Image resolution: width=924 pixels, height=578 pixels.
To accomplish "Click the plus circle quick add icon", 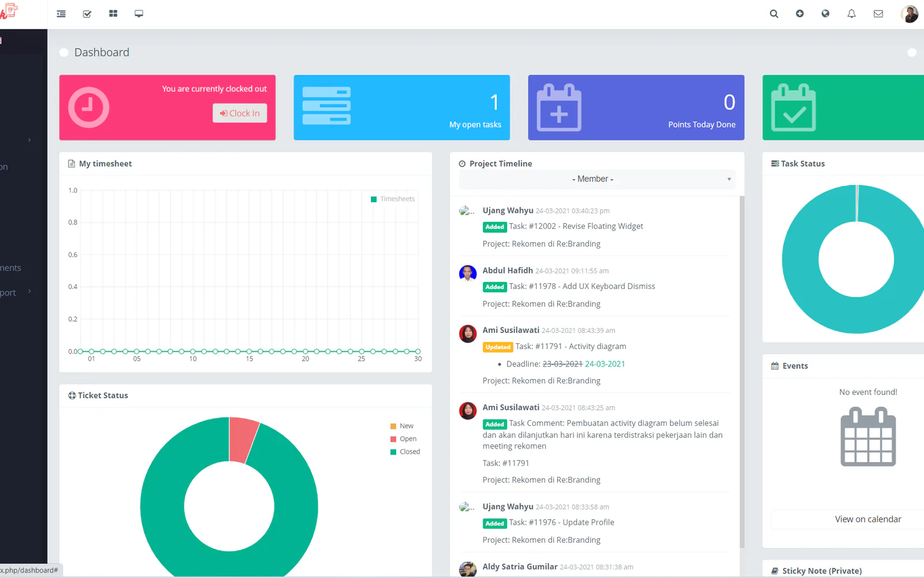I will tap(800, 14).
